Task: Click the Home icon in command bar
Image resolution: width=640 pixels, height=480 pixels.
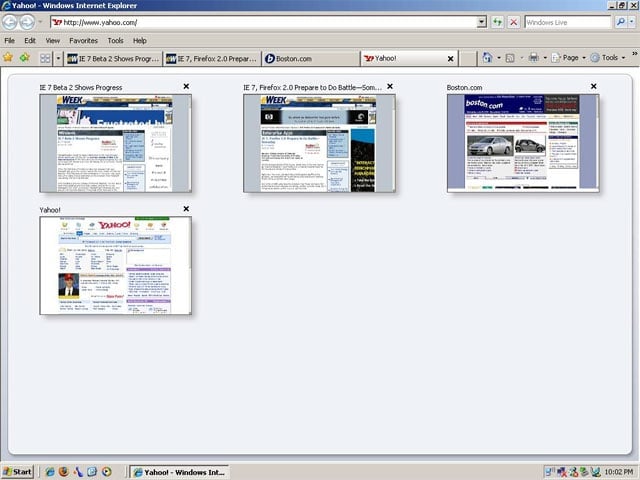Action: pos(487,58)
